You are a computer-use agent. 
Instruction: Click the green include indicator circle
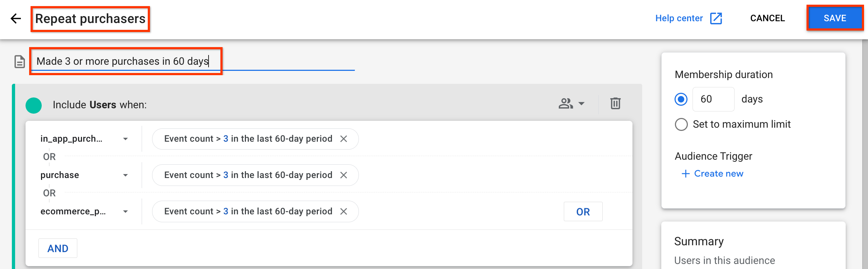pos(34,105)
